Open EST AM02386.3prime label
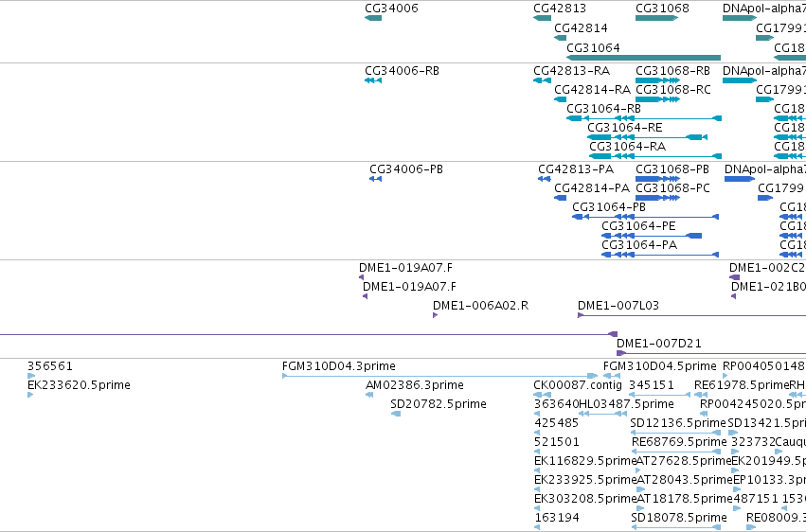The image size is (806, 532). pyautogui.click(x=415, y=385)
